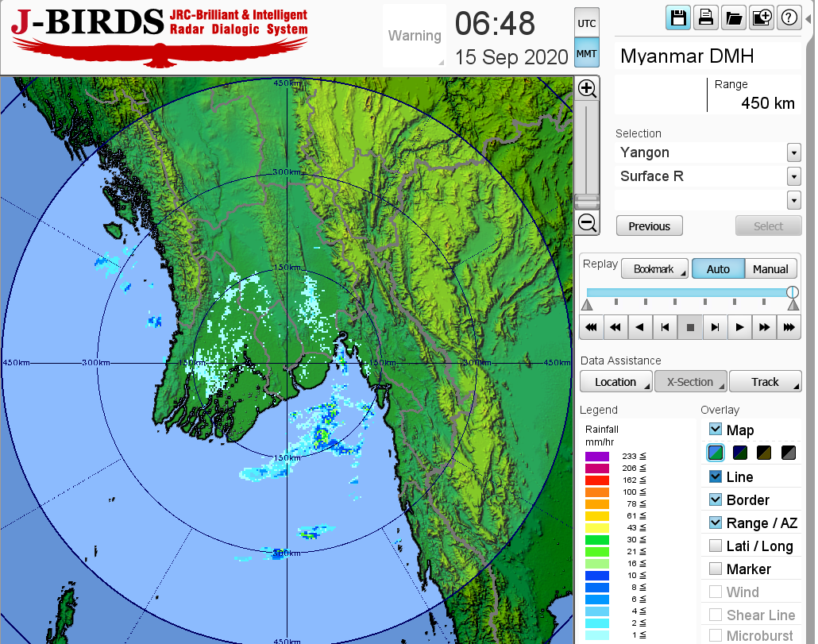The height and width of the screenshot is (644, 818).
Task: Expand the Yangon radar site dropdown
Action: tap(793, 152)
